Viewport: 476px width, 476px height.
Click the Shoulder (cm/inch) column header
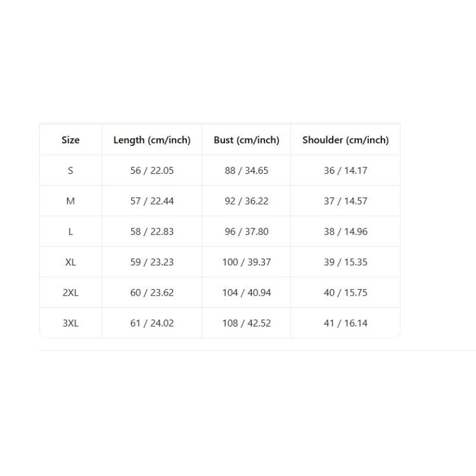coord(346,140)
